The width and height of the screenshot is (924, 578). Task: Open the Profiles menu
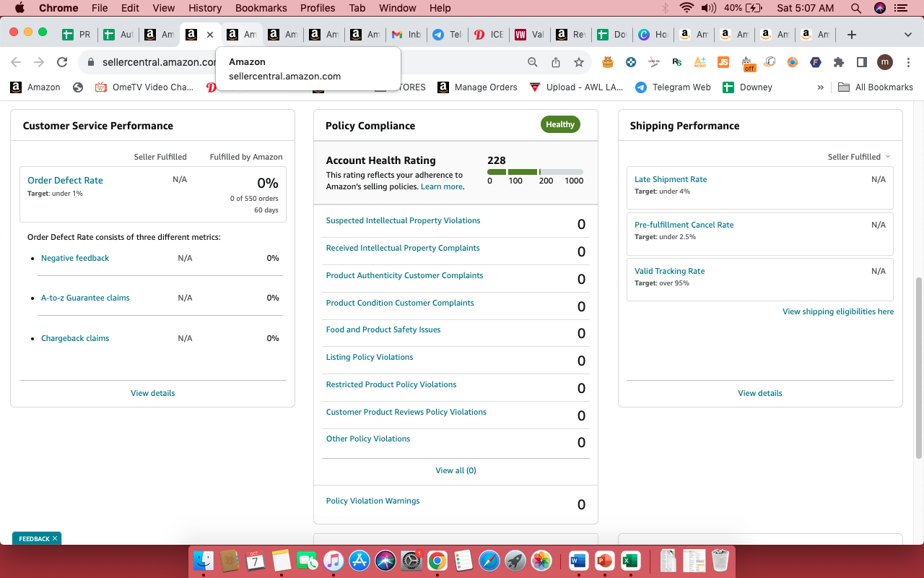(318, 8)
